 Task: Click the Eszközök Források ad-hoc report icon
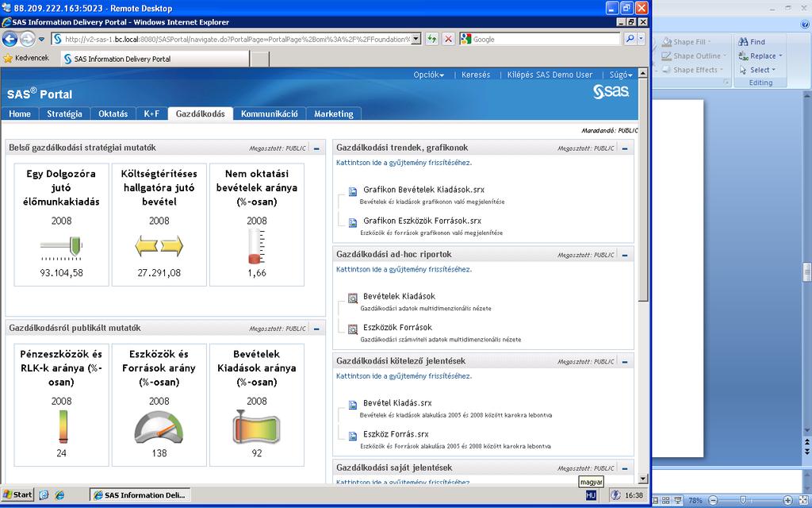[353, 329]
